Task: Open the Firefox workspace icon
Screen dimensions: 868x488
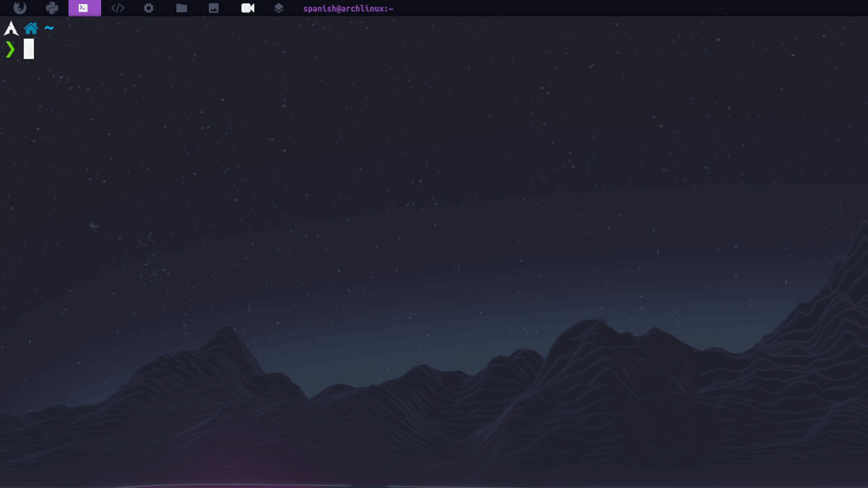Action: [x=20, y=8]
